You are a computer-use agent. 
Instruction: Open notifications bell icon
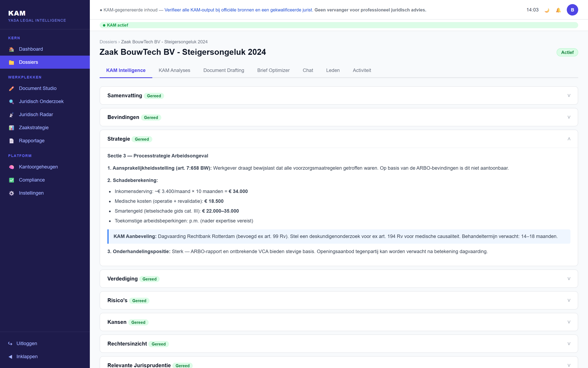point(558,10)
